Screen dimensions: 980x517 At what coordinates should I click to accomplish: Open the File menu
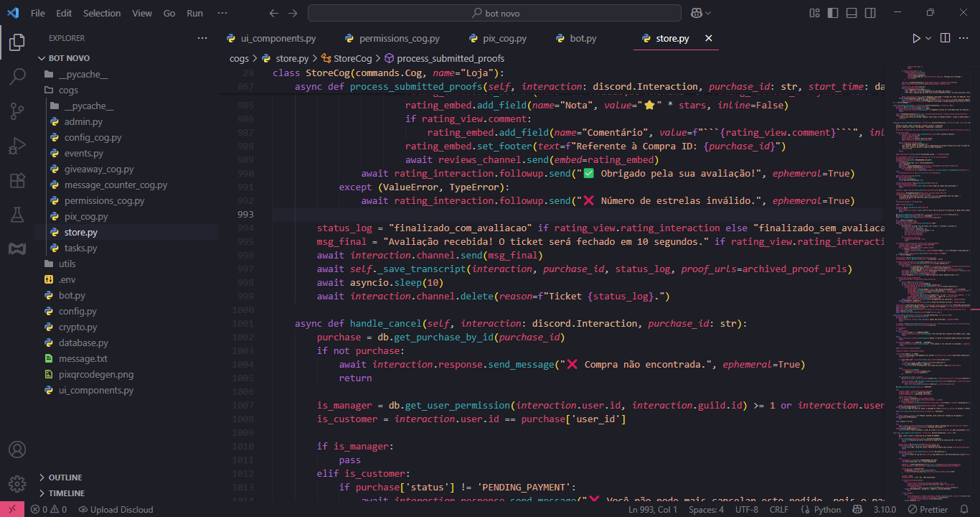pos(37,13)
